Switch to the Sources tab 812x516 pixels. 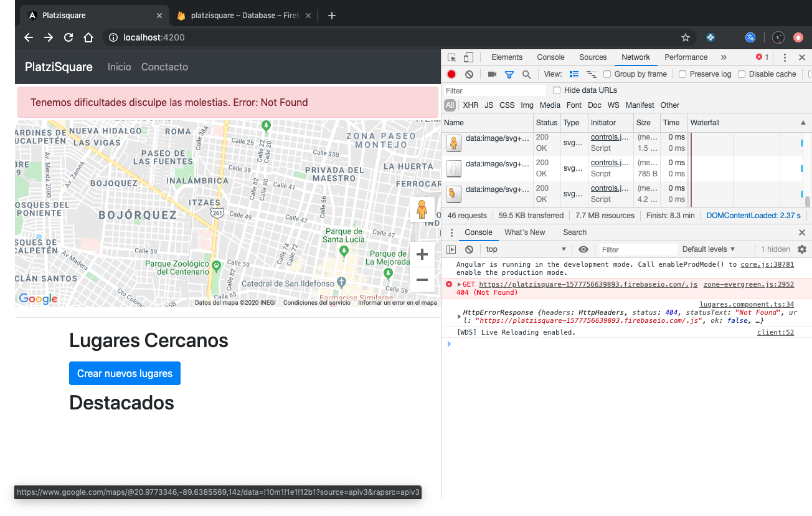click(593, 57)
